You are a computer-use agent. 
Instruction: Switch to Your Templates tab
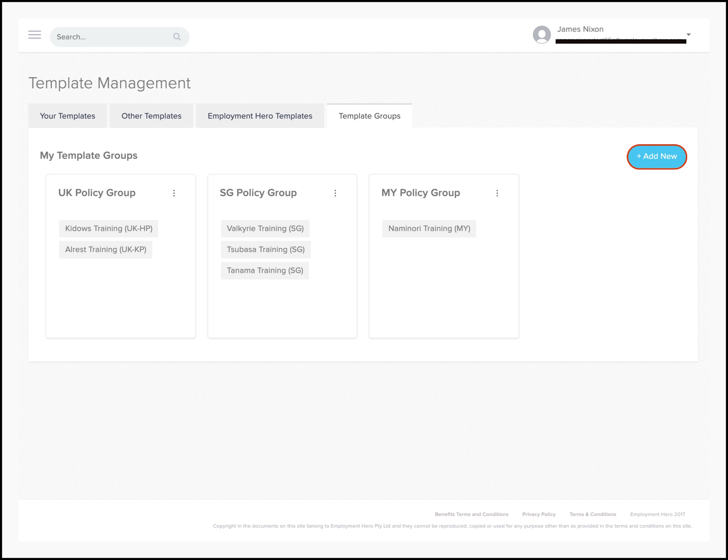tap(67, 116)
